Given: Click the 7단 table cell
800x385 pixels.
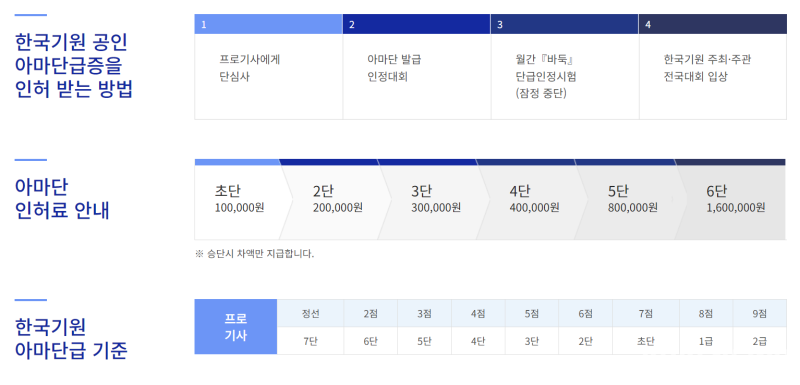Looking at the screenshot, I should pyautogui.click(x=310, y=341).
